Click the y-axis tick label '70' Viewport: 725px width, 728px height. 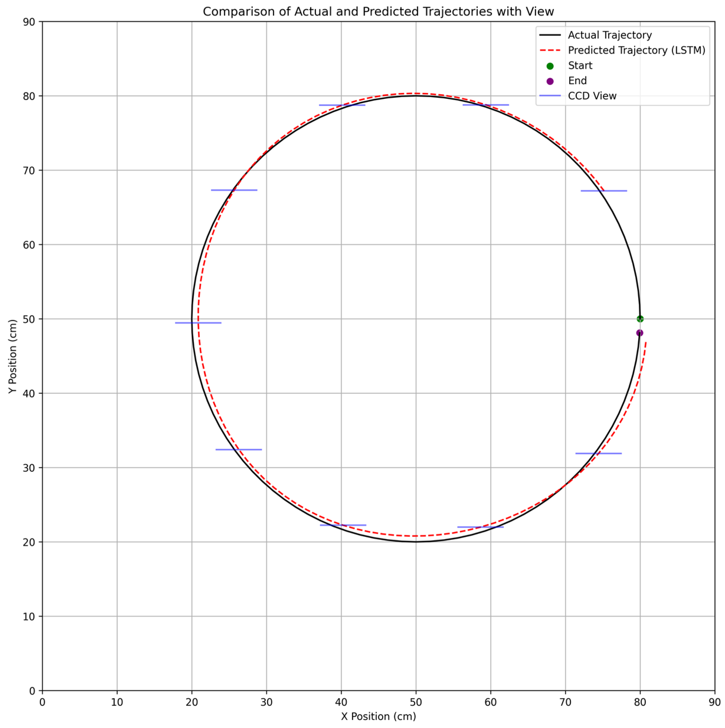coord(29,170)
